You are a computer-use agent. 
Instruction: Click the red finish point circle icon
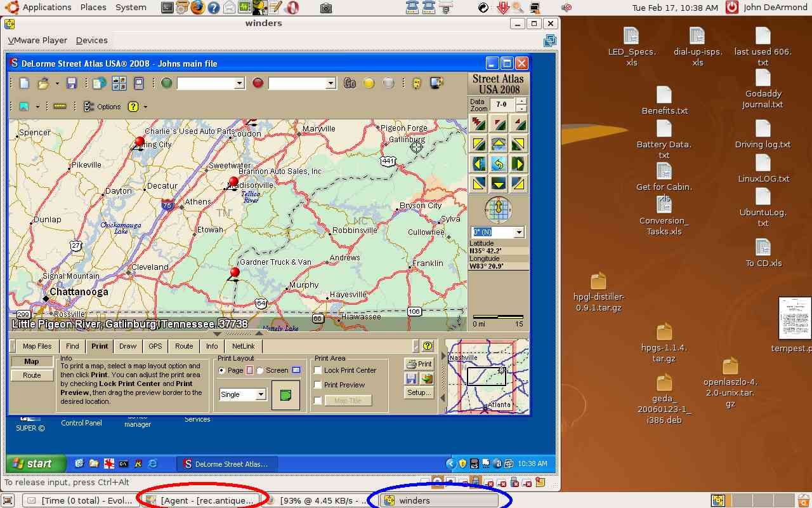258,83
